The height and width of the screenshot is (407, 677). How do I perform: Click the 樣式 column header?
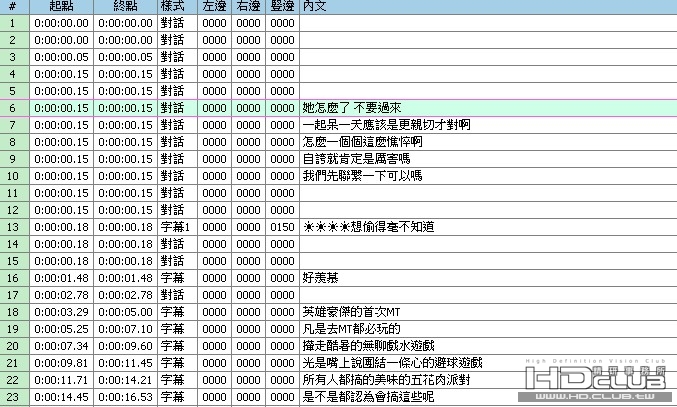point(177,6)
